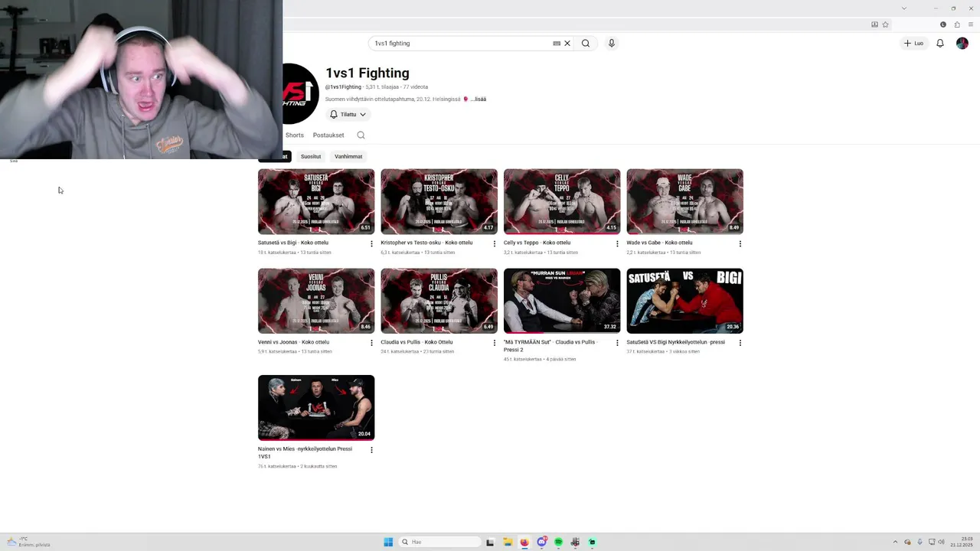Image resolution: width=980 pixels, height=551 pixels.
Task: Open options for Mä TYRMÄÄN Sut video
Action: pyautogui.click(x=617, y=343)
